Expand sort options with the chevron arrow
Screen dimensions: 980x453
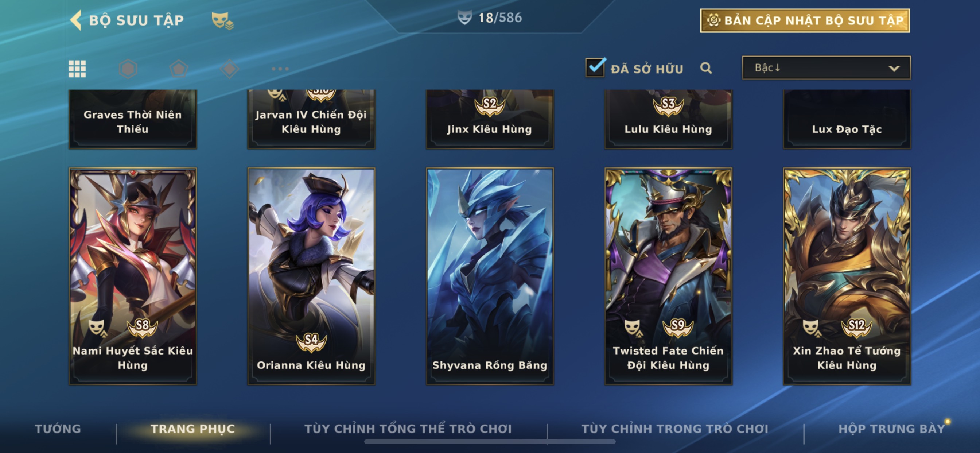click(894, 69)
